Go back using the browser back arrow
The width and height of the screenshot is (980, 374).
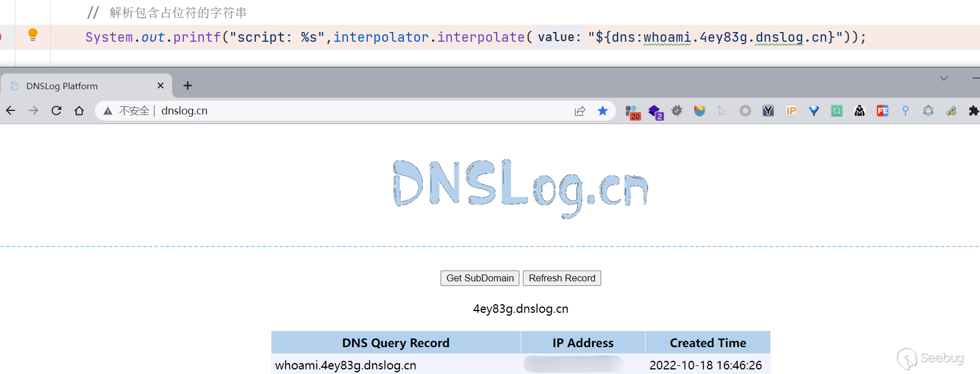pos(10,110)
